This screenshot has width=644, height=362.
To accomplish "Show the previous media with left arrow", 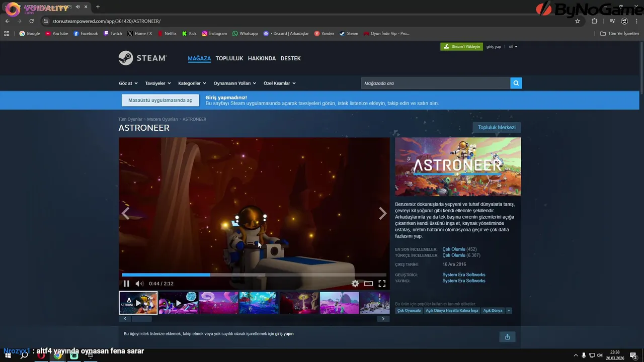I will point(126,214).
